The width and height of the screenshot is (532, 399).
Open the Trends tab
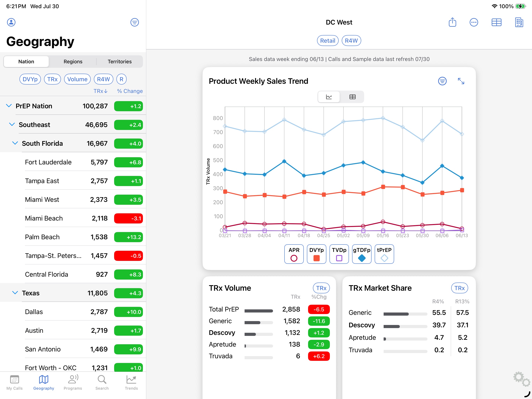click(131, 383)
